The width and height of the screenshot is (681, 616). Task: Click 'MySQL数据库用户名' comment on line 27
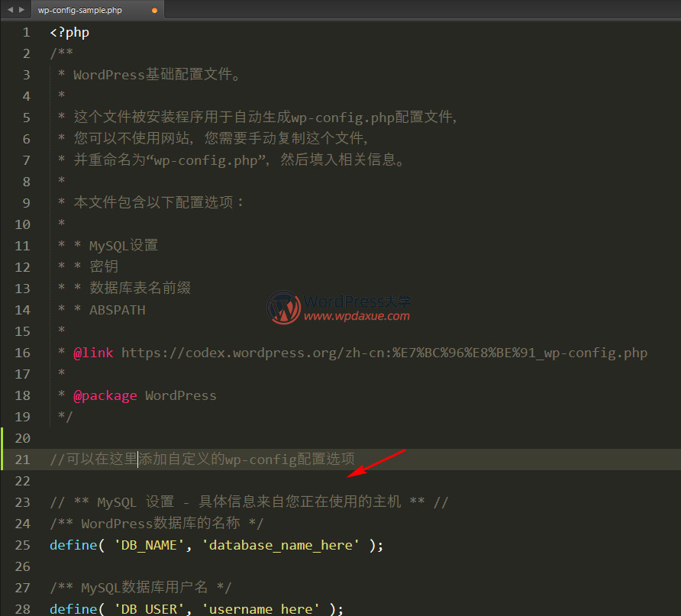pos(144,588)
